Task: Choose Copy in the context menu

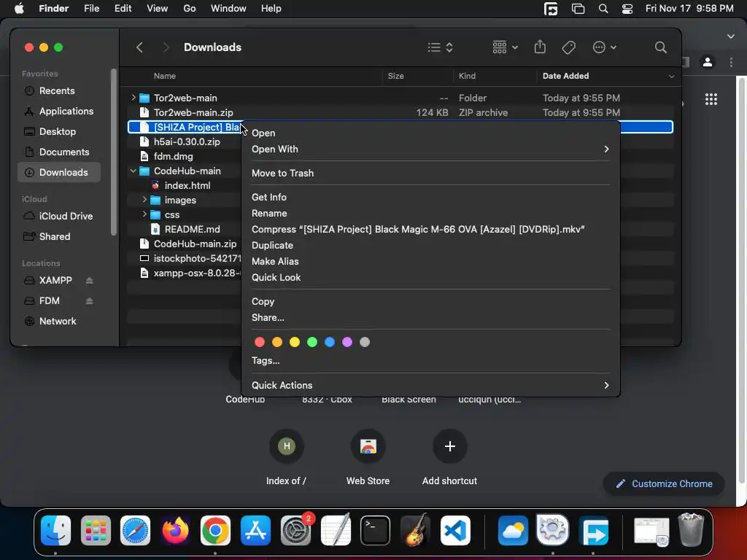Action: coord(430,301)
